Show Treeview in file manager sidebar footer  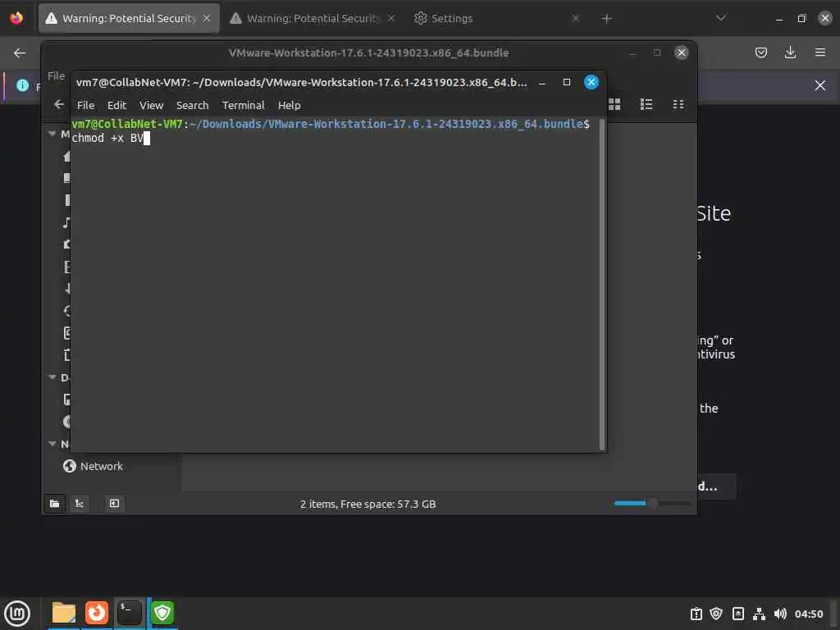80,504
